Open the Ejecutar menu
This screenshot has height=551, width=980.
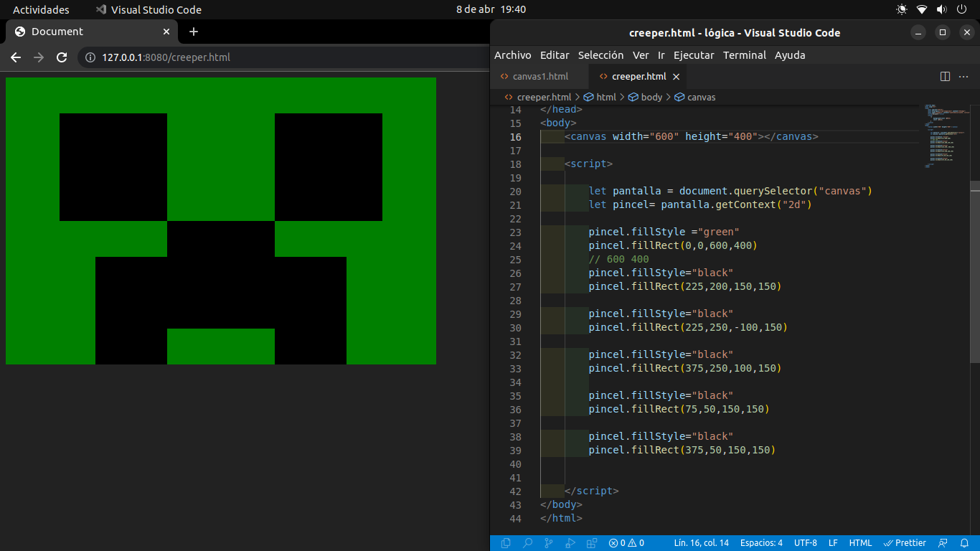click(x=694, y=55)
